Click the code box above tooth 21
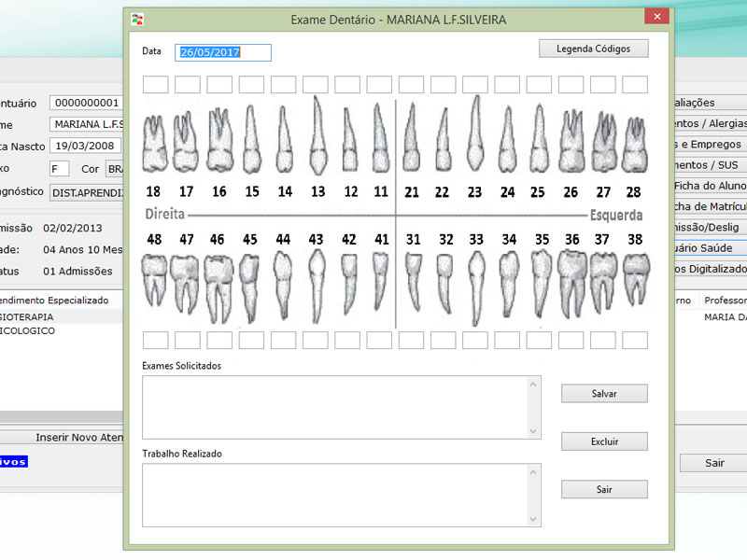747x560 pixels. coord(411,85)
